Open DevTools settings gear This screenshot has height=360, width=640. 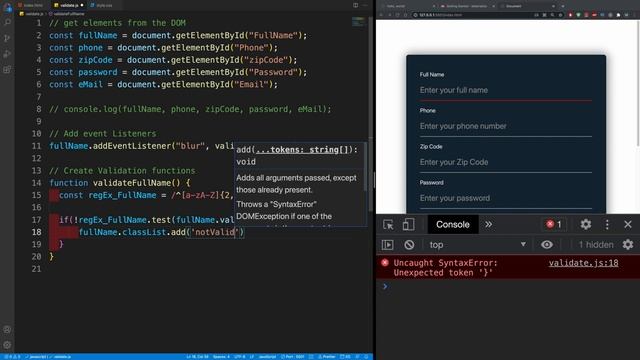[586, 224]
